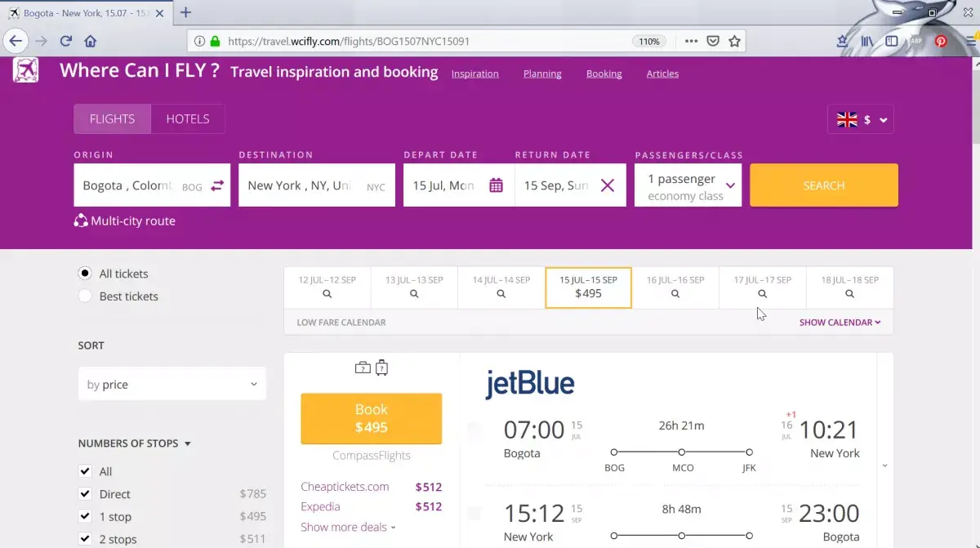The image size is (980, 548).
Task: Toggle the 2 stops checkbox
Action: click(x=85, y=539)
